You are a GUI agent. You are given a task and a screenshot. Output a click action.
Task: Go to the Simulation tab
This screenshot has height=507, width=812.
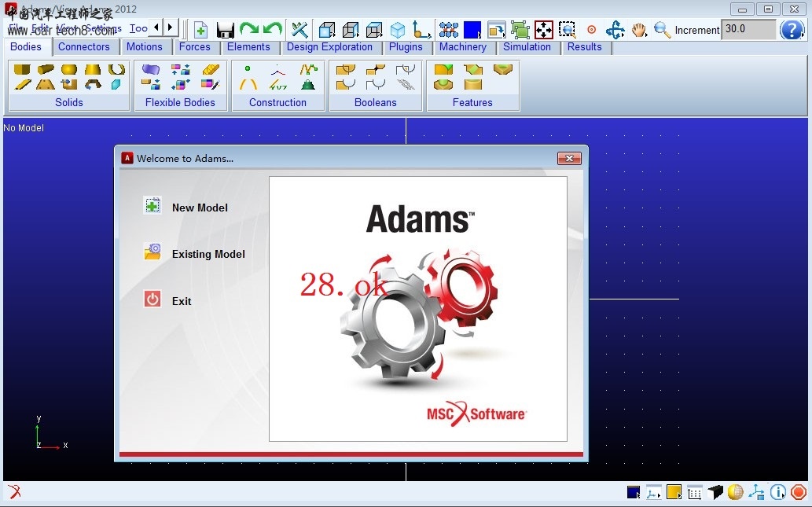[x=527, y=46]
